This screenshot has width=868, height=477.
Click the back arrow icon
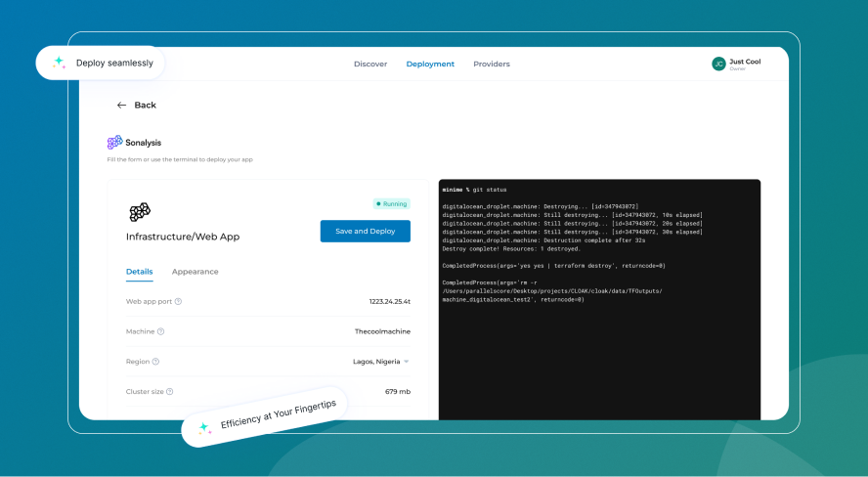click(121, 106)
